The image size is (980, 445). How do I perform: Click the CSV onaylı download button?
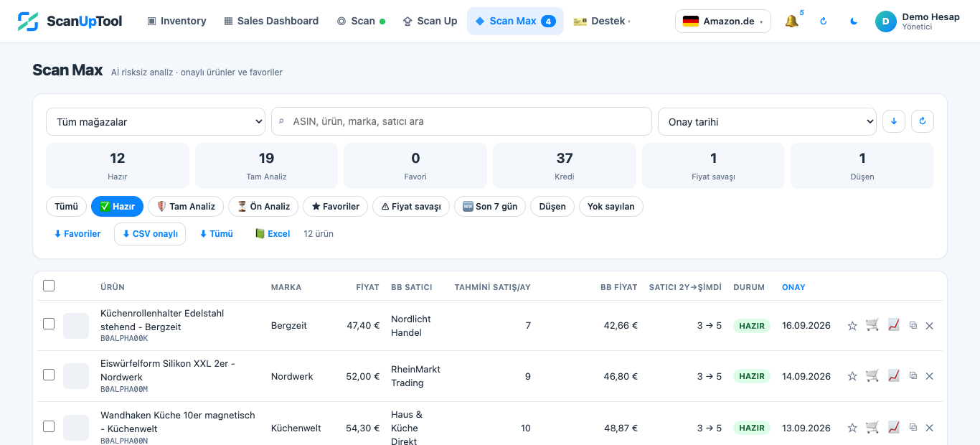pyautogui.click(x=150, y=234)
